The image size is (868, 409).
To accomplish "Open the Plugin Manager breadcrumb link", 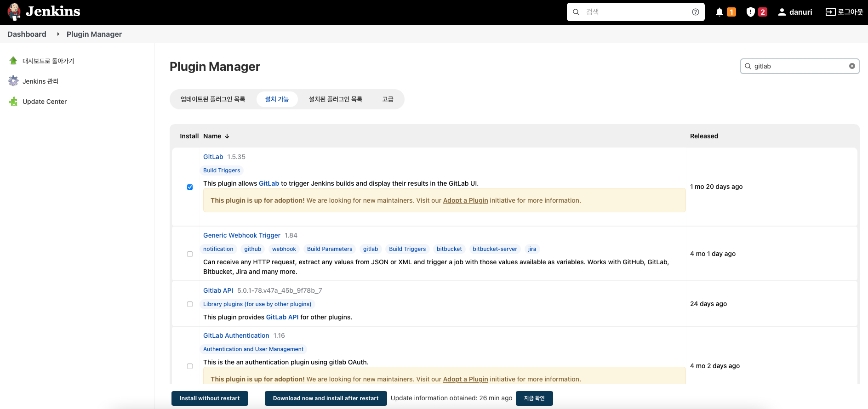I will 94,34.
